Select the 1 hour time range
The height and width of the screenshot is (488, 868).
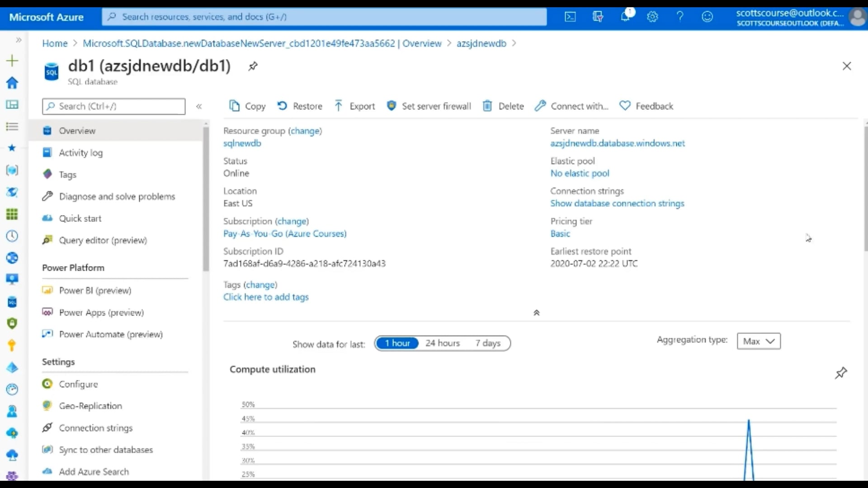click(x=397, y=343)
